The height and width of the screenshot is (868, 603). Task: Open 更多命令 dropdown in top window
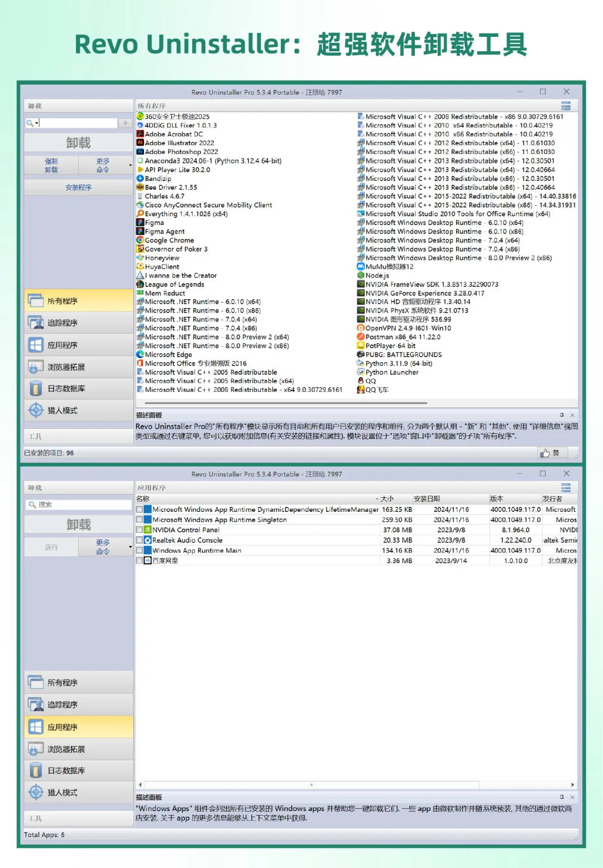(106, 165)
